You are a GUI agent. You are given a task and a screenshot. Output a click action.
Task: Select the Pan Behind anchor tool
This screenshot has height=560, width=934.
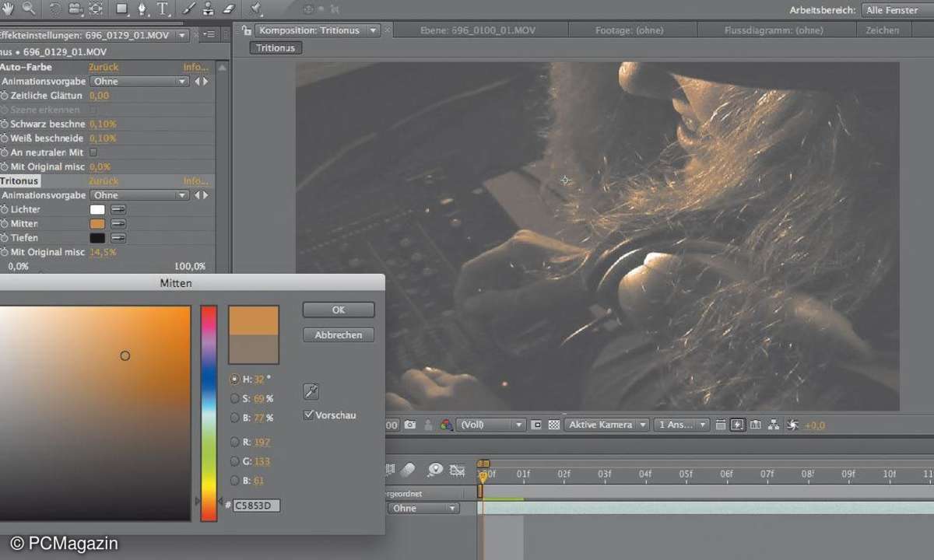click(96, 9)
